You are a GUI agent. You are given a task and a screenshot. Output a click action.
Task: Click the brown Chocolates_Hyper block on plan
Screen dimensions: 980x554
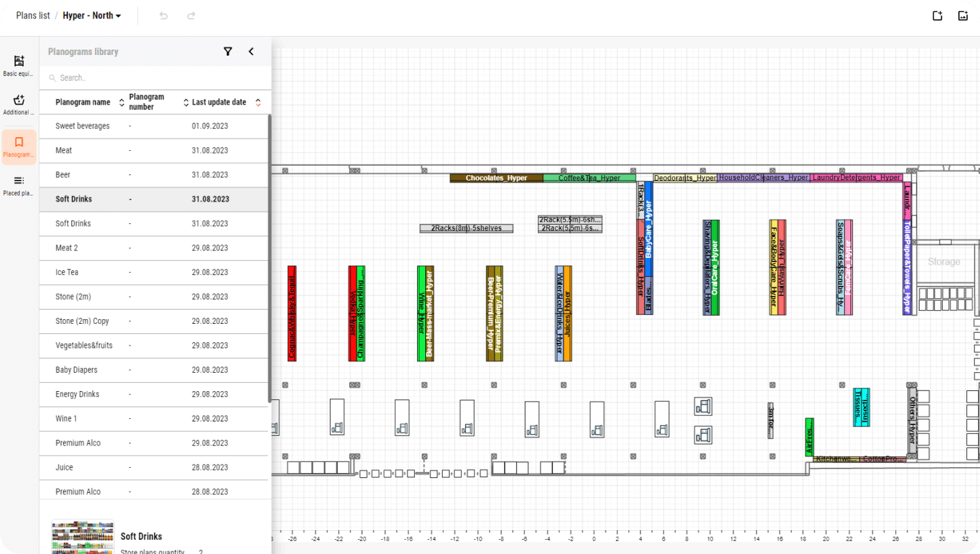[x=496, y=178]
